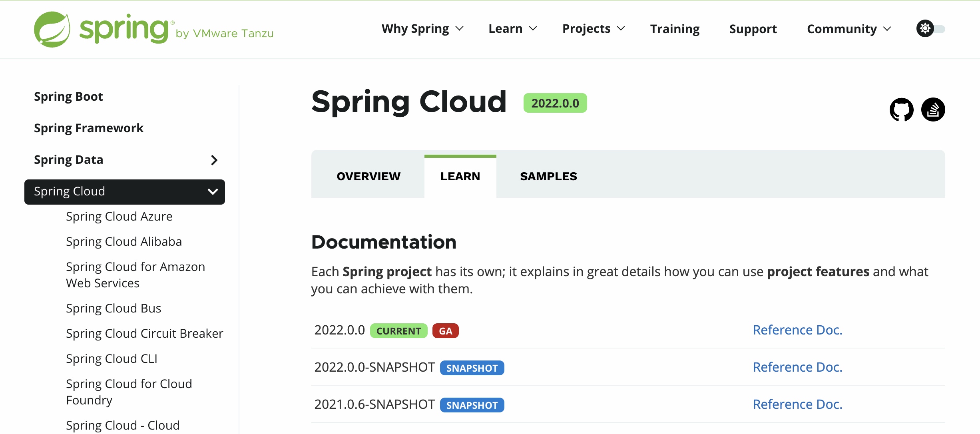
Task: Select Spring Cloud Azure in sidebar
Action: tap(119, 217)
